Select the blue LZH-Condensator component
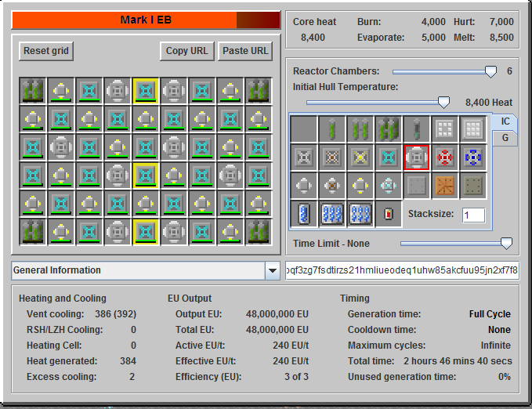Image resolution: width=532 pixels, height=409 pixels. click(472, 158)
